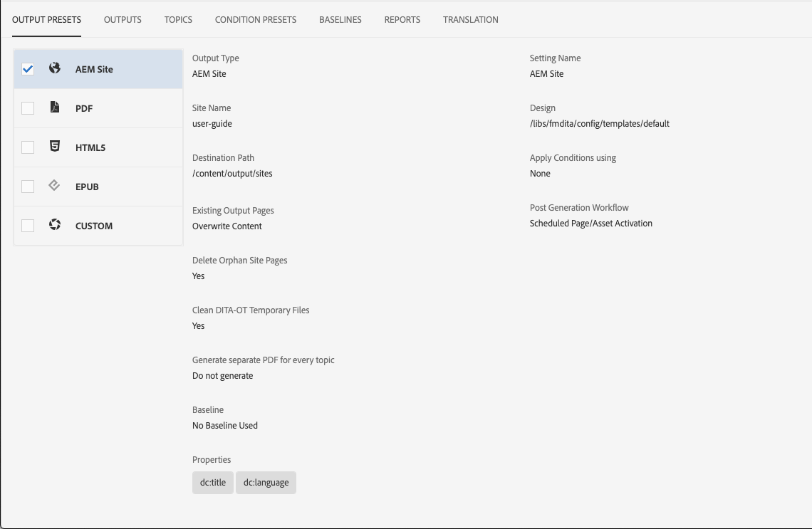Viewport: 812px width, 529px height.
Task: Click the Do not generate value
Action: [223, 376]
